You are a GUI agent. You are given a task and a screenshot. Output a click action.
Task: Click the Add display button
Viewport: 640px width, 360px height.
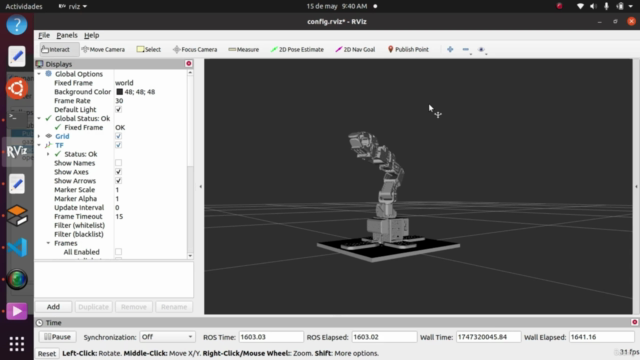53,307
